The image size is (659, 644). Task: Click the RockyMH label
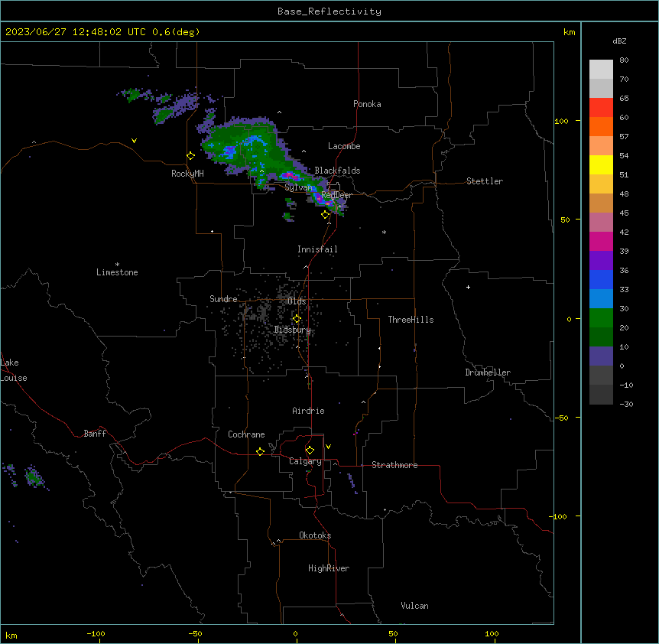[187, 174]
